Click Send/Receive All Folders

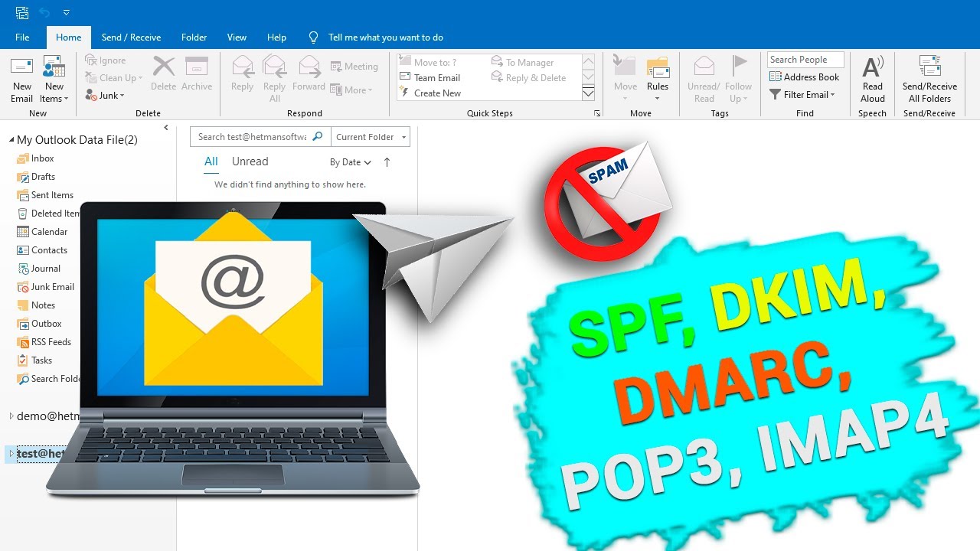(x=929, y=80)
